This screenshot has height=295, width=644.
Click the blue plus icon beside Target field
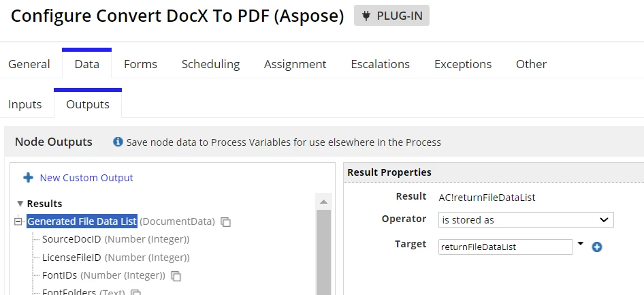(x=597, y=247)
